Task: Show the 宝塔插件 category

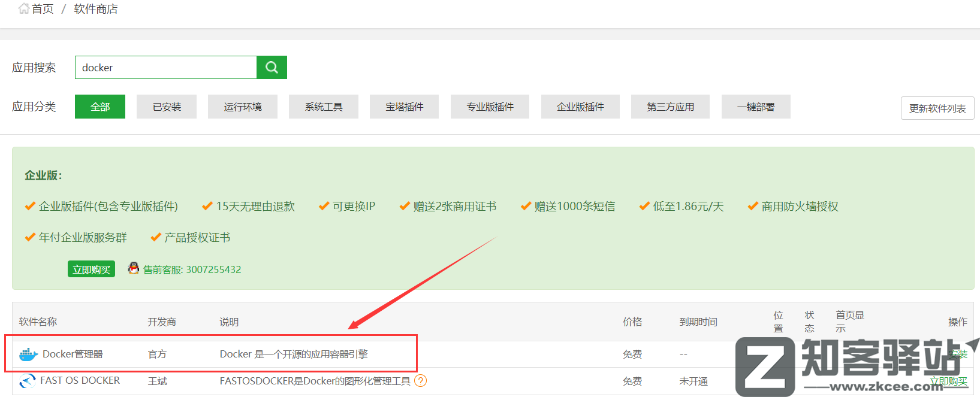Action: click(x=405, y=107)
